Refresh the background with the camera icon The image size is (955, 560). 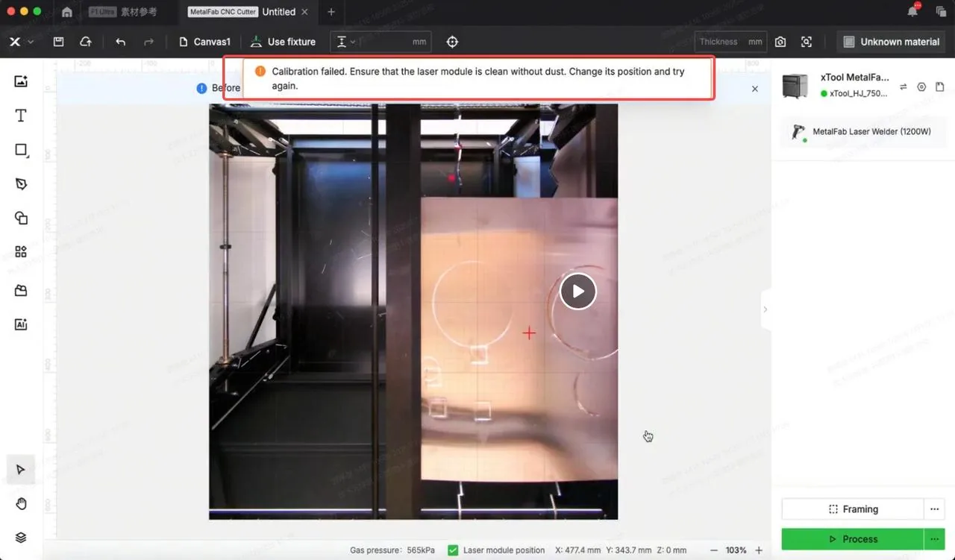point(780,42)
